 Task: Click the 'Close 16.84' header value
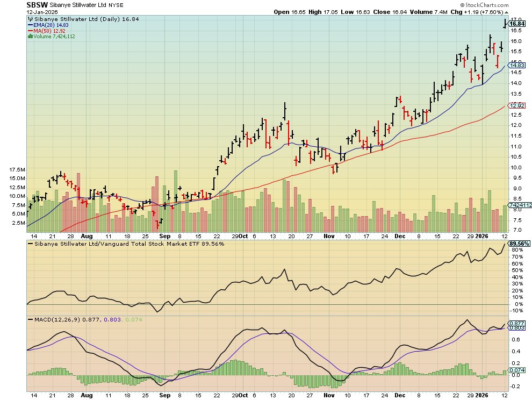(390, 12)
